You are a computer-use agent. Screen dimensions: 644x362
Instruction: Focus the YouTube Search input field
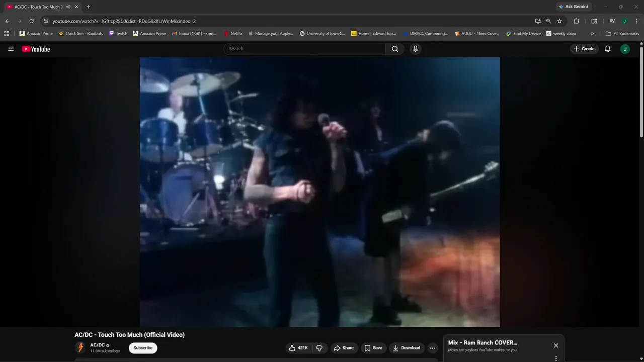(304, 49)
